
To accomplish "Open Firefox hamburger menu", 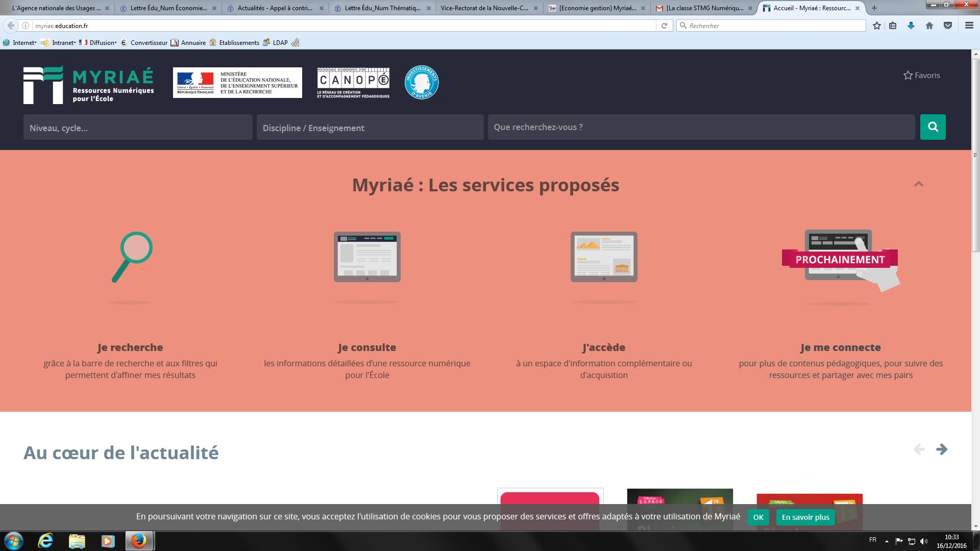I will pyautogui.click(x=969, y=26).
